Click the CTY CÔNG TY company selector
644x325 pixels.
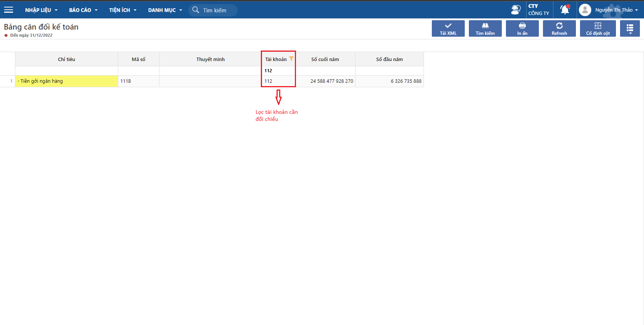coord(538,10)
